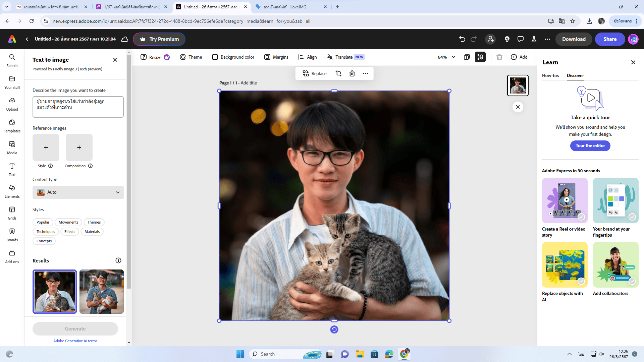This screenshot has height=362, width=644.
Task: Open the Add-ons panel
Action: click(12, 256)
